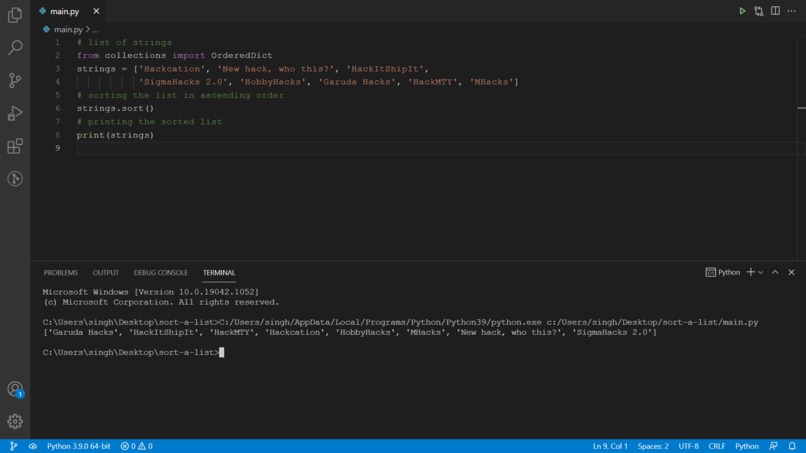The image size is (806, 453).
Task: Click Ln 9, Col 1 to go to line
Action: pyautogui.click(x=610, y=446)
